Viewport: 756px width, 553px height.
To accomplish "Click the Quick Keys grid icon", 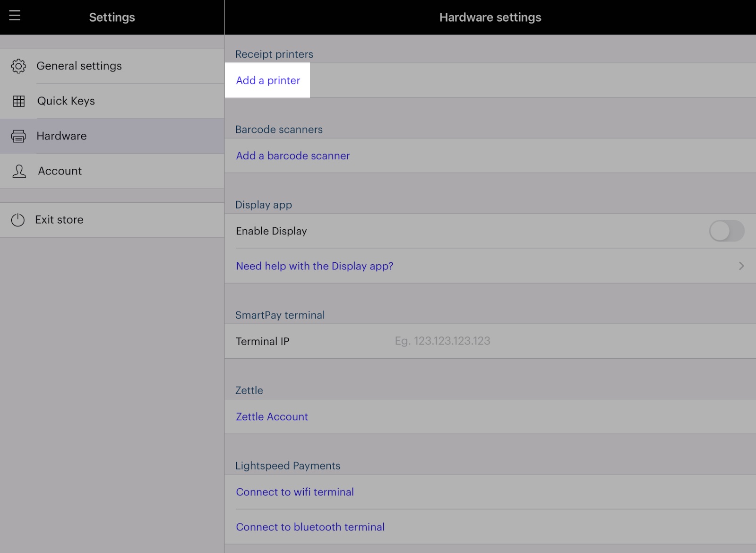I will click(19, 101).
